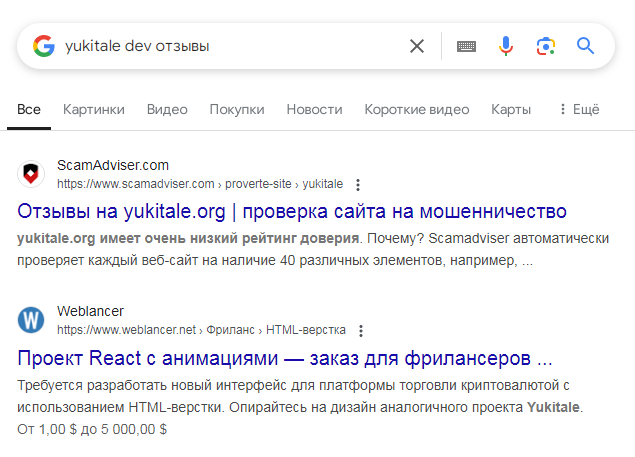Switch to the Видео tab
Screen dimensions: 635x457
tap(167, 109)
